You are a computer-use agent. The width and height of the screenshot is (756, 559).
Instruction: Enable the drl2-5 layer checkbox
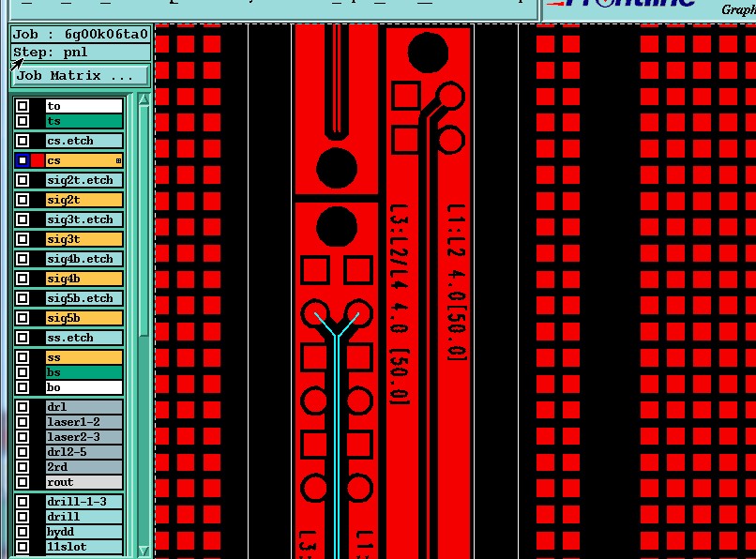(23, 452)
